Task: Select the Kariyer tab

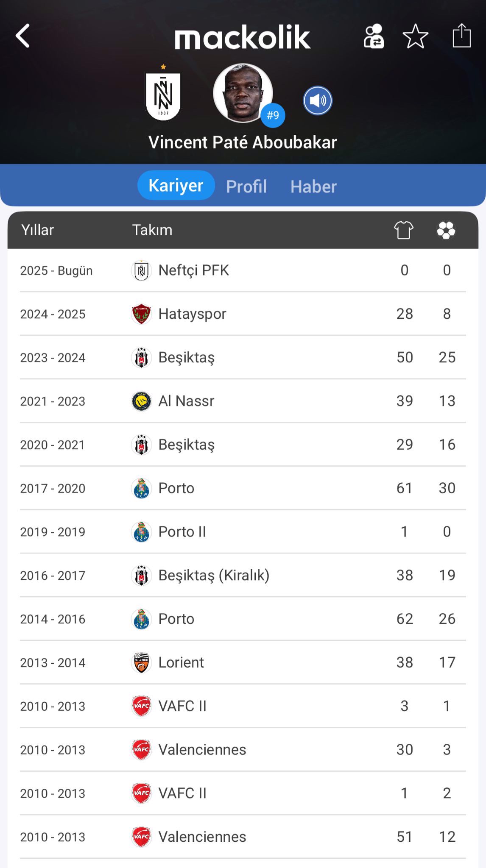Action: click(176, 186)
